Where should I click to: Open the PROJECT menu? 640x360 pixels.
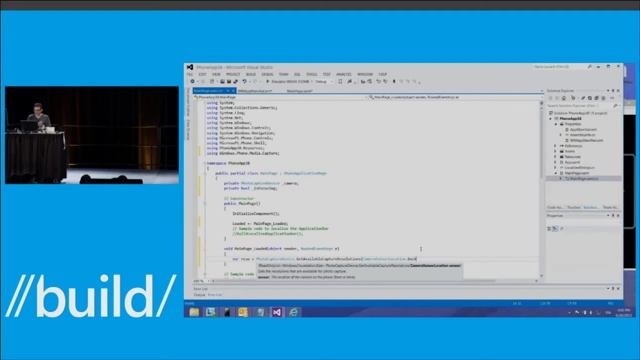point(233,74)
